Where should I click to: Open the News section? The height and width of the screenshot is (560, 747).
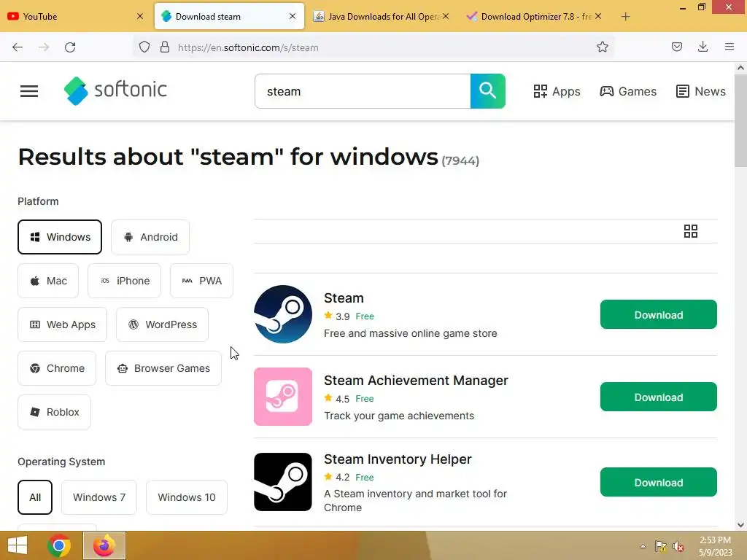[x=701, y=91]
